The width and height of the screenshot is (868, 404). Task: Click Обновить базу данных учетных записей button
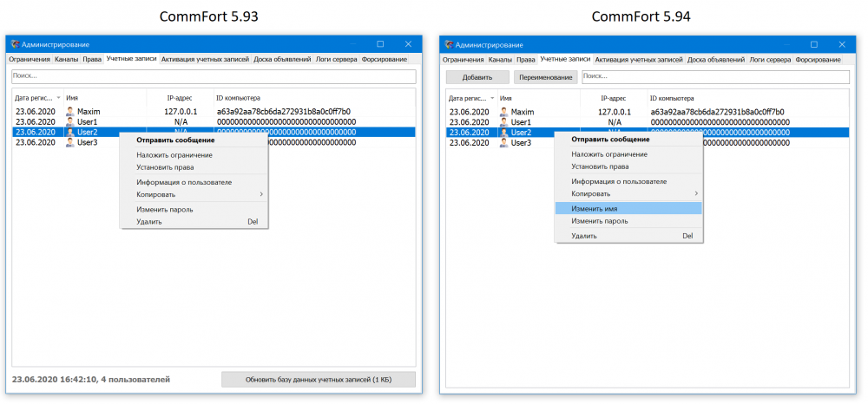pos(318,380)
